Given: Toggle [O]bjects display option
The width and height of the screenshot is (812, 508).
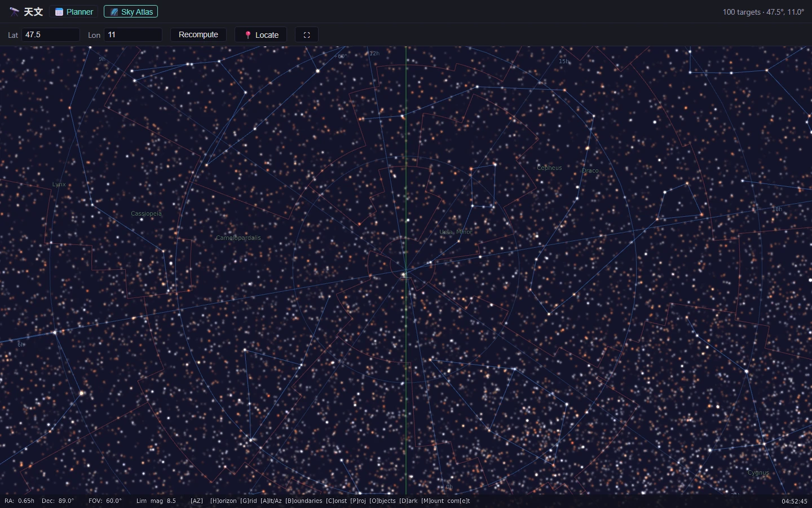Looking at the screenshot, I should coord(382,501).
